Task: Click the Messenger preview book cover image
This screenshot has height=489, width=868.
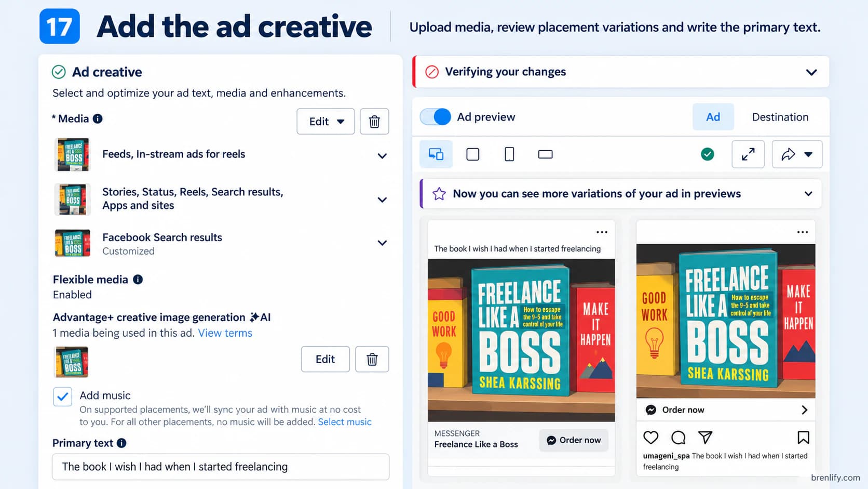Action: [521, 340]
